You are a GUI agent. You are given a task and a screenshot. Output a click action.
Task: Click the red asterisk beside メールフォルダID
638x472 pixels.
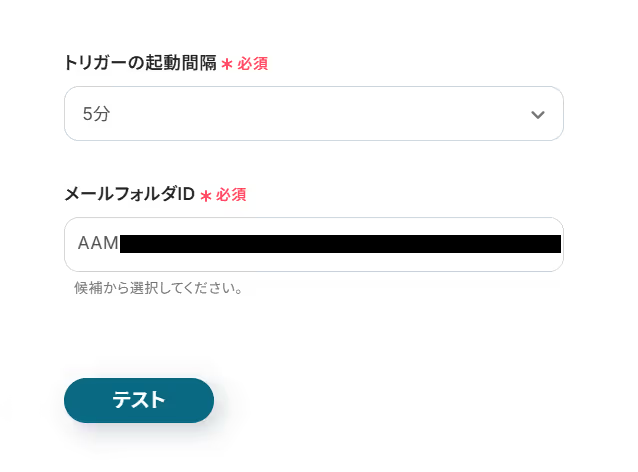click(206, 196)
